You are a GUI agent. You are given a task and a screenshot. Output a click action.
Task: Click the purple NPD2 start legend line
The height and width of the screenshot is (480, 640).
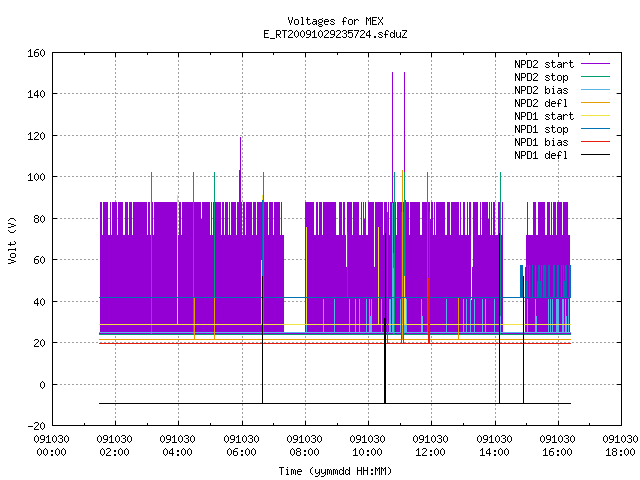click(595, 64)
